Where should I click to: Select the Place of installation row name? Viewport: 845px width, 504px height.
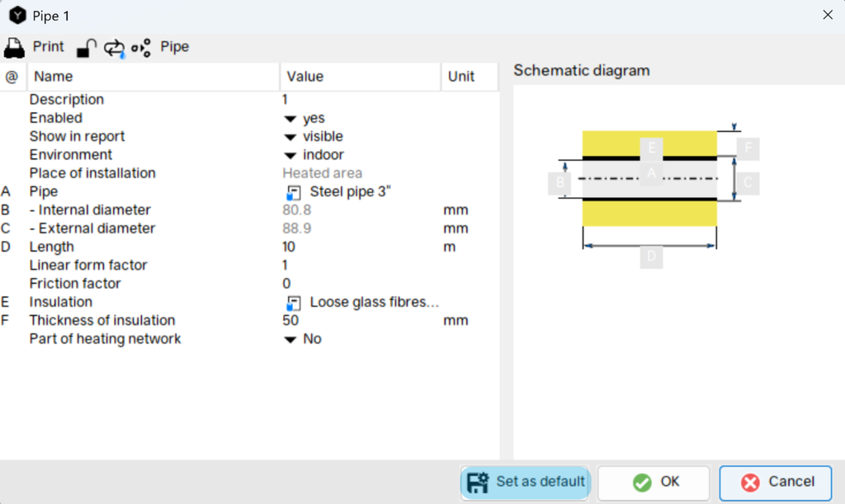(92, 173)
